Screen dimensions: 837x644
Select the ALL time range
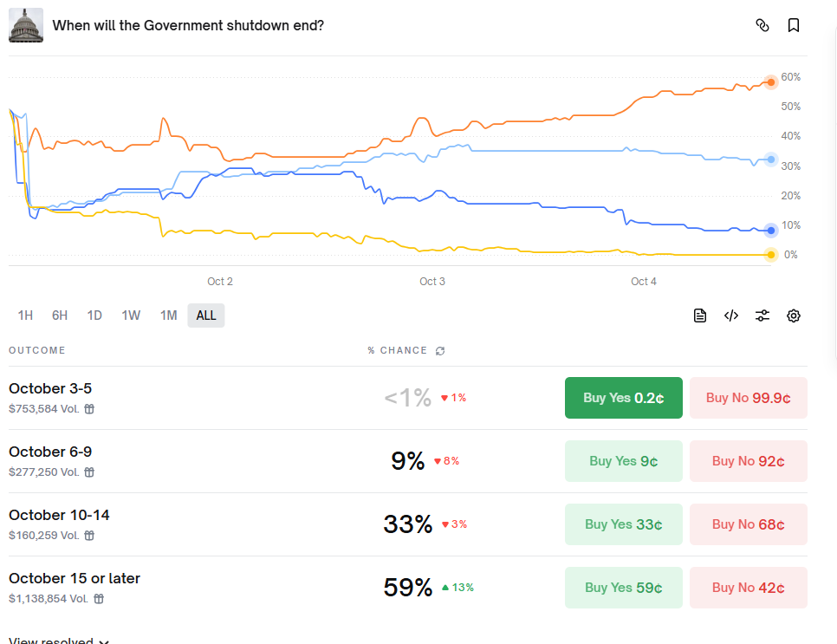pyautogui.click(x=206, y=315)
